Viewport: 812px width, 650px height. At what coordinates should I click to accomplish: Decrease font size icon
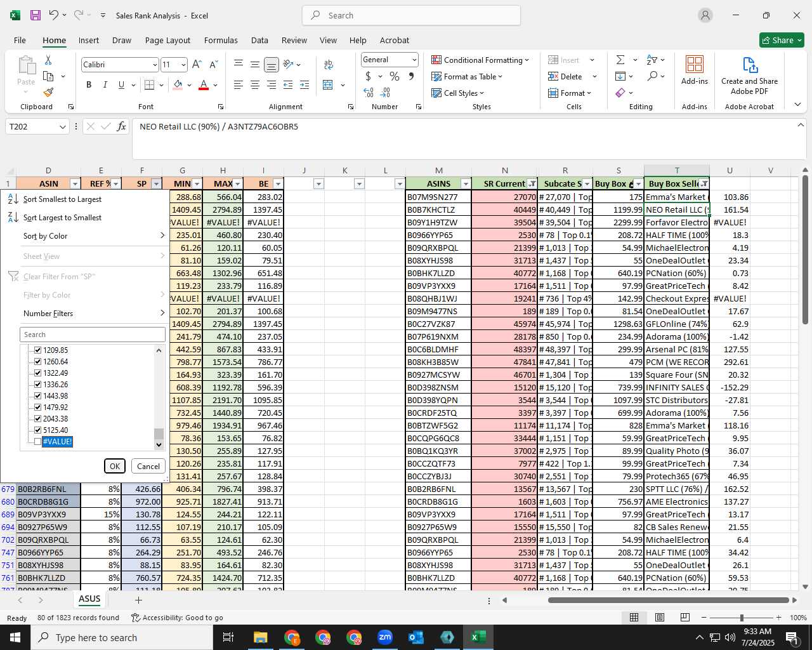tap(213, 64)
